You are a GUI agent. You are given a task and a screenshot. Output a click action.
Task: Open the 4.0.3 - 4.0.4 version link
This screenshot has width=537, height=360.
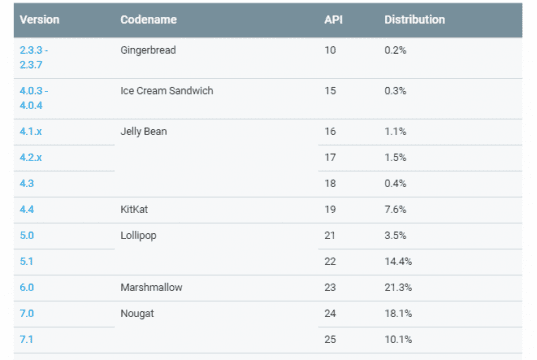(34, 98)
